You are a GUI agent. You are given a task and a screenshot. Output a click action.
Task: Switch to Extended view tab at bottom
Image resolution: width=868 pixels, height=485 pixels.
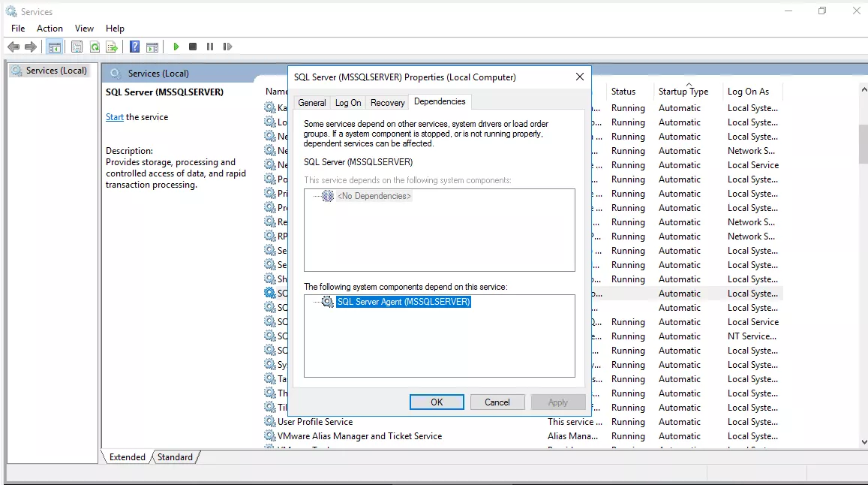pos(128,456)
